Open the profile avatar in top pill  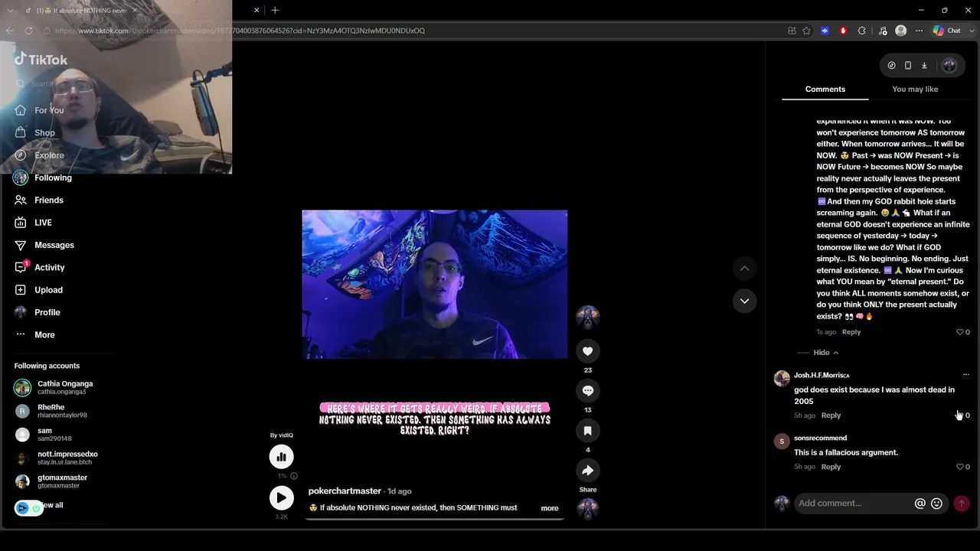[x=949, y=66]
